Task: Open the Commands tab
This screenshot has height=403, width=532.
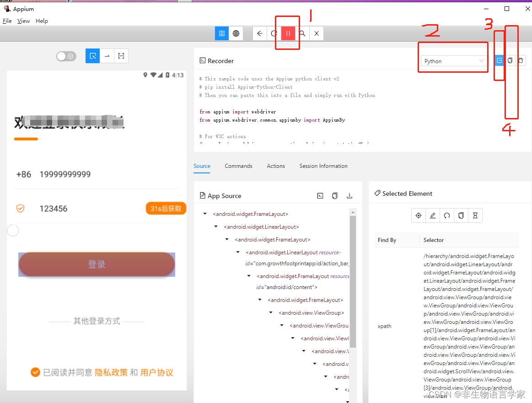Action: 238,166
